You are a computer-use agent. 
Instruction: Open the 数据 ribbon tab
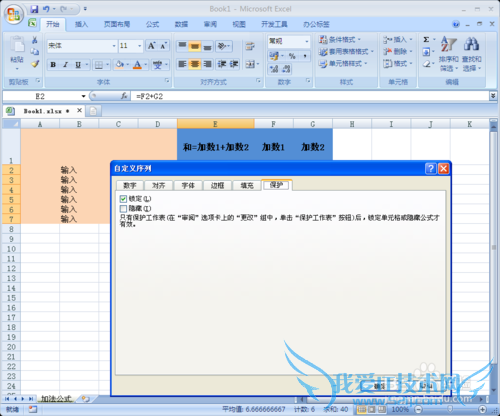[181, 24]
